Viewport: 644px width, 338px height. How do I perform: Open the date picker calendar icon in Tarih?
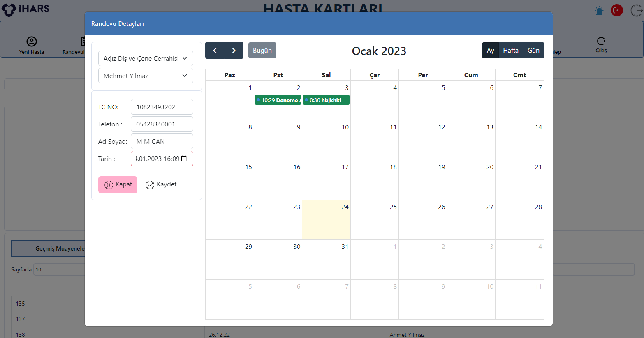[x=184, y=159]
